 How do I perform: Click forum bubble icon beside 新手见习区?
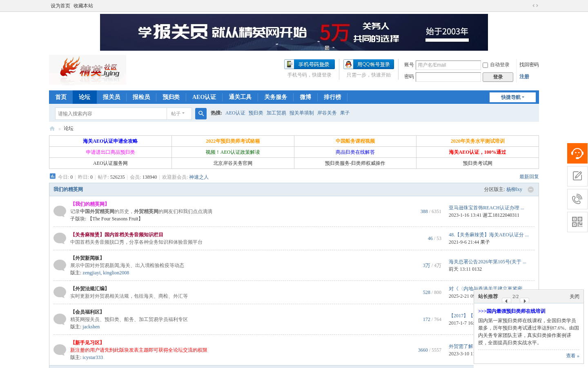(60, 350)
